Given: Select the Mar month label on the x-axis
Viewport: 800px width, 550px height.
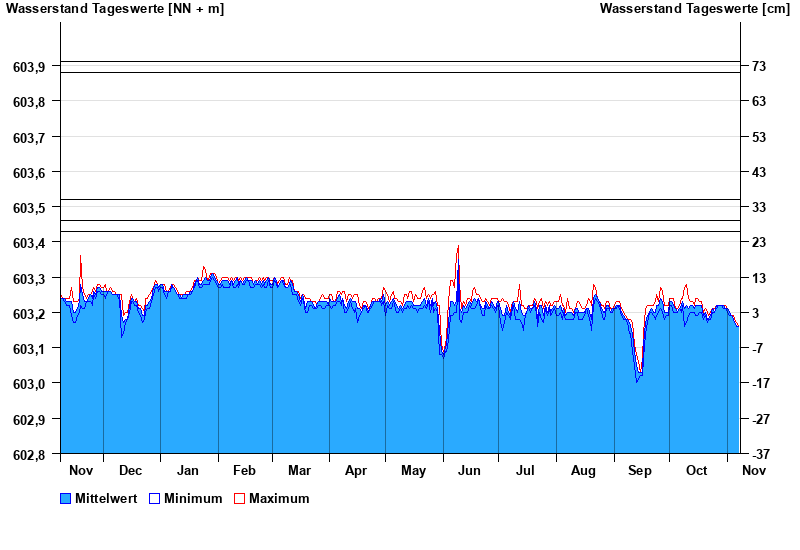Looking at the screenshot, I should coord(299,470).
